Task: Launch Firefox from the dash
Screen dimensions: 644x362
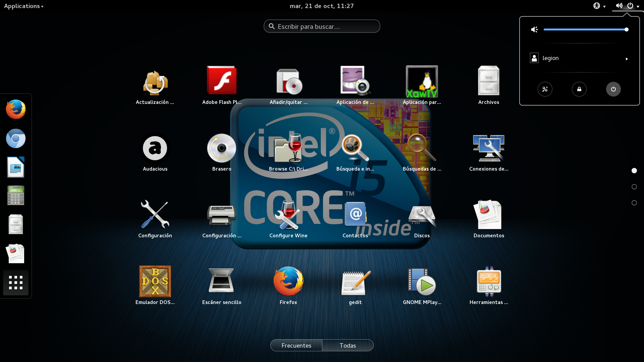Action: coord(16,109)
